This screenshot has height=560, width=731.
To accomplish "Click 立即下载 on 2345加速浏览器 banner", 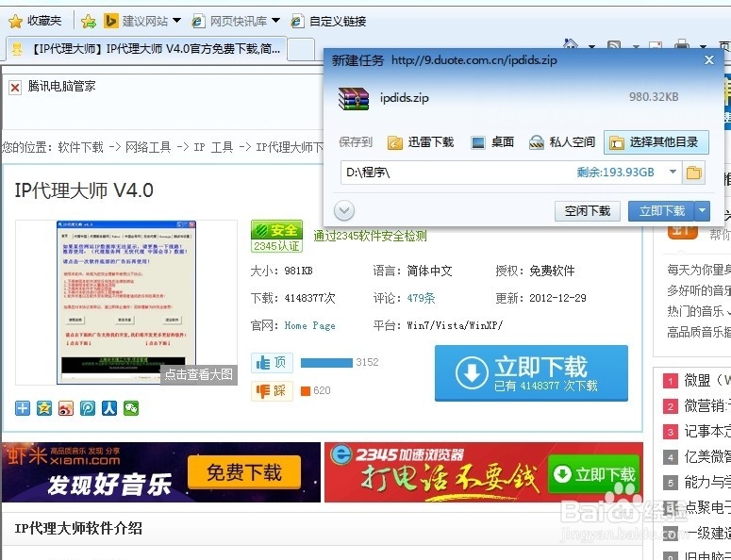I will pyautogui.click(x=594, y=474).
